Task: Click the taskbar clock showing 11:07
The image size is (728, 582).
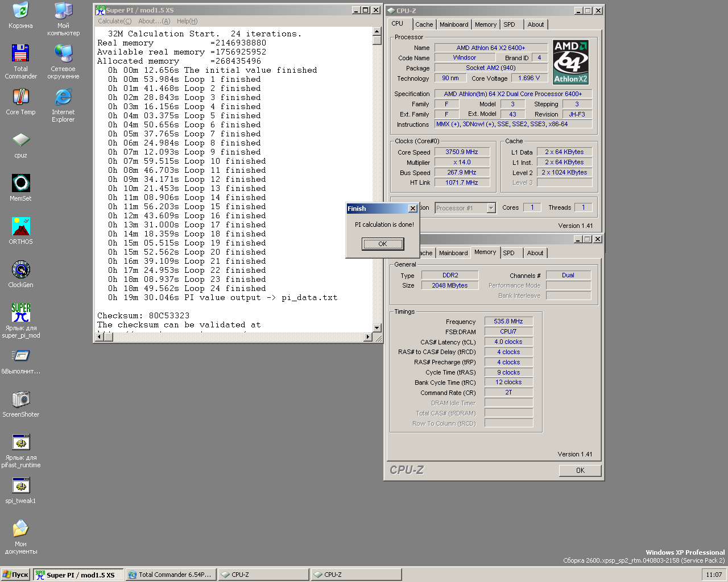Action: (714, 575)
